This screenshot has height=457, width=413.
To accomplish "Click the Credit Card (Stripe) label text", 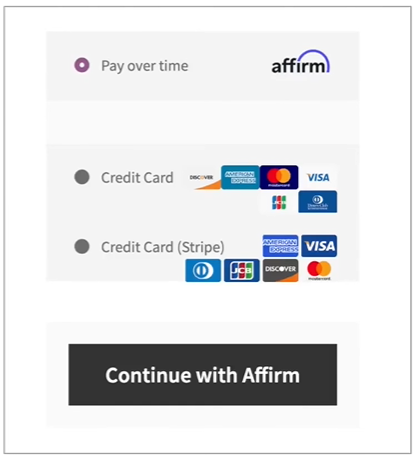I will (163, 247).
